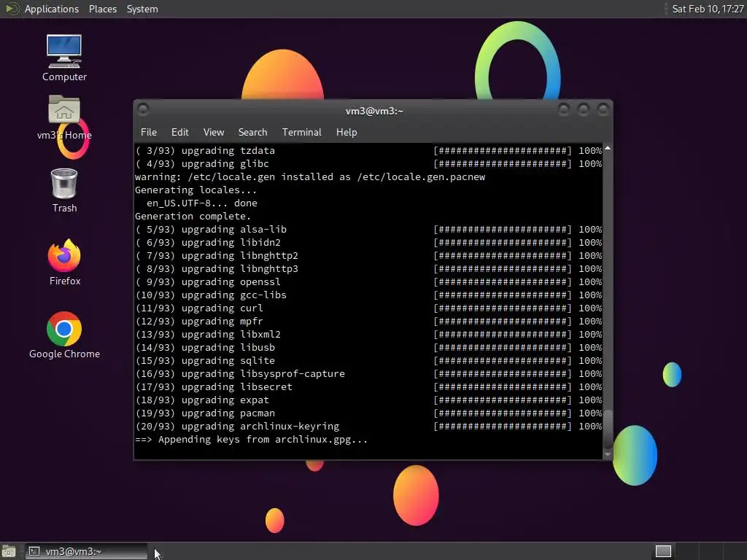The image size is (747, 560).
Task: Minimize the terminal window
Action: 564,110
